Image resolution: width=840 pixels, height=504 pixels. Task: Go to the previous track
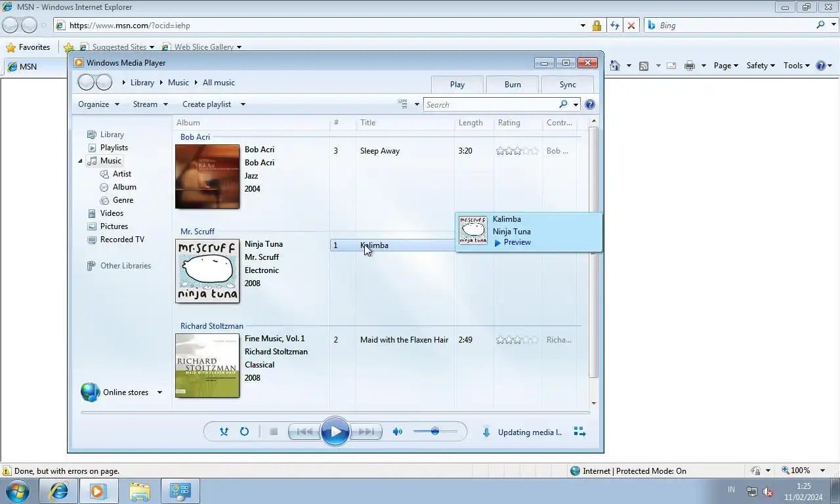click(x=304, y=432)
